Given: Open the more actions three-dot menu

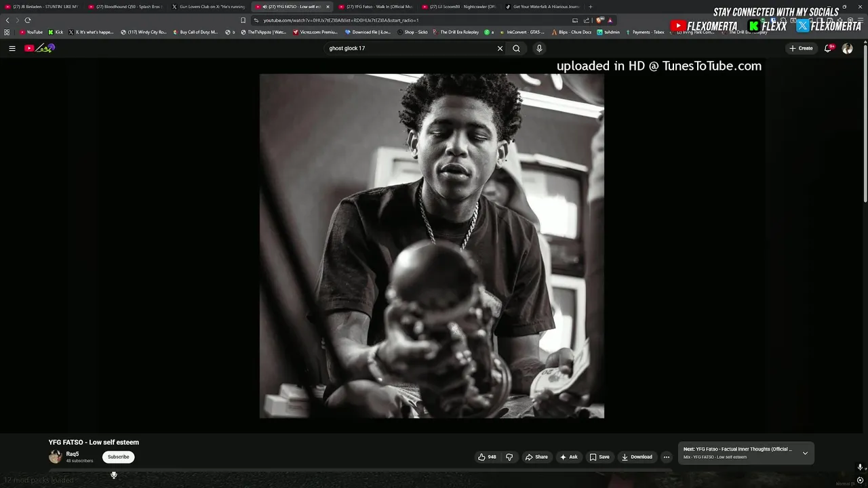Looking at the screenshot, I should coord(666,457).
